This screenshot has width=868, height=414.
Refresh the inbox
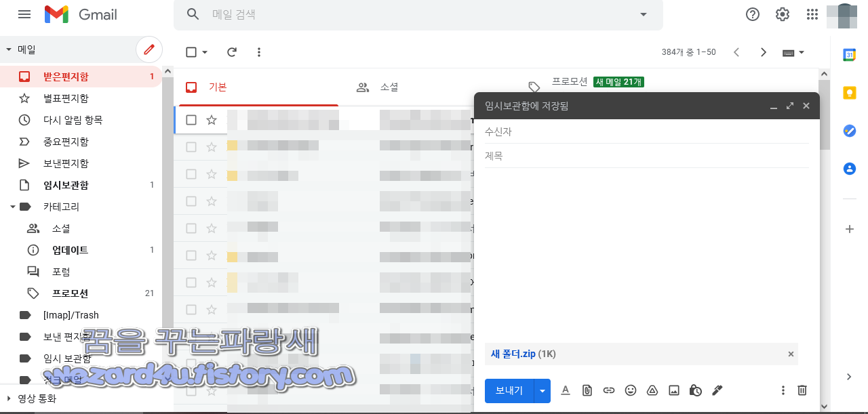pos(231,51)
